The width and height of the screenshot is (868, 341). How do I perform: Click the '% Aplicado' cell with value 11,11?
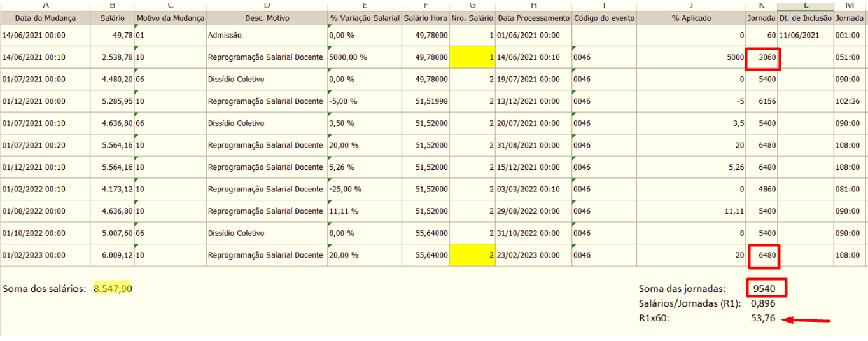(691, 211)
